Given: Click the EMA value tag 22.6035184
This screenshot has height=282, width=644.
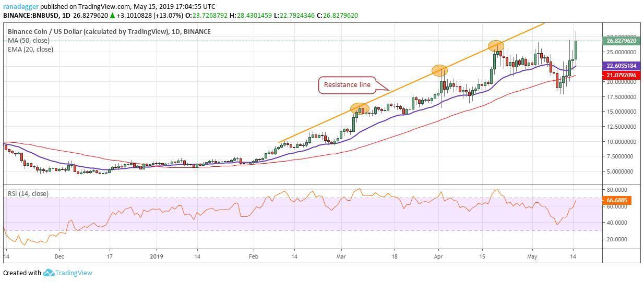Looking at the screenshot, I should (621, 66).
